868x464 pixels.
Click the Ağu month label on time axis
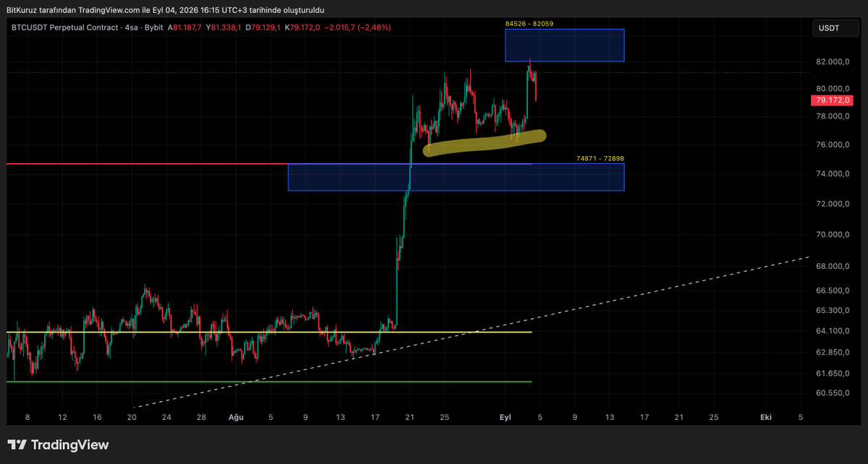235,417
